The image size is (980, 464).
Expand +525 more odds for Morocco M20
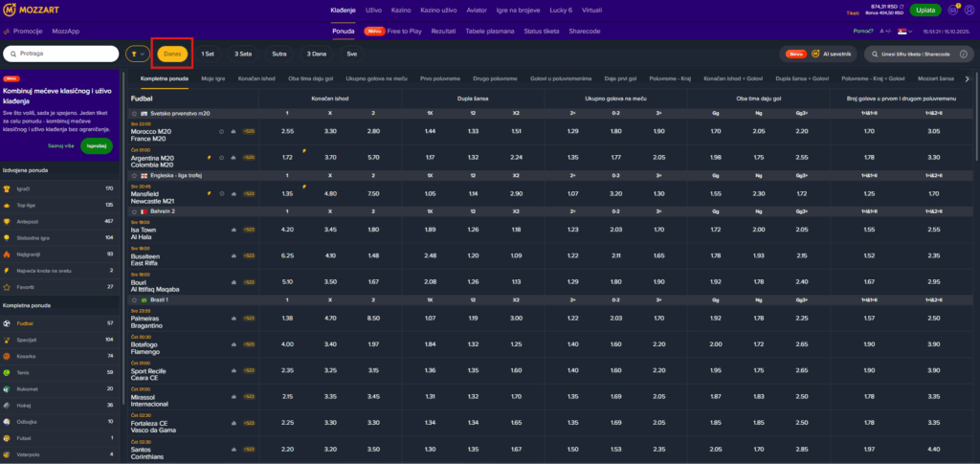pos(248,130)
